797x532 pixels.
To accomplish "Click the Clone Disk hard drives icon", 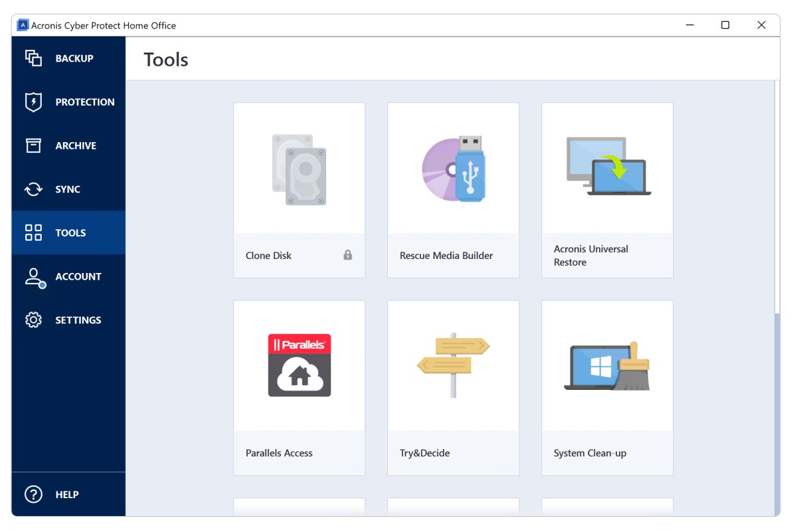I will click(299, 169).
